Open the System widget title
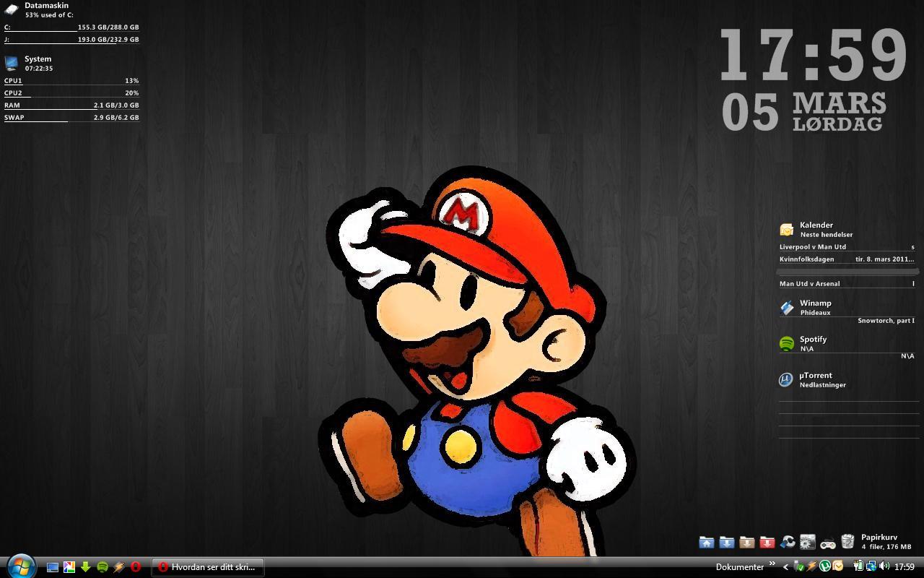The image size is (924, 578). coord(38,59)
